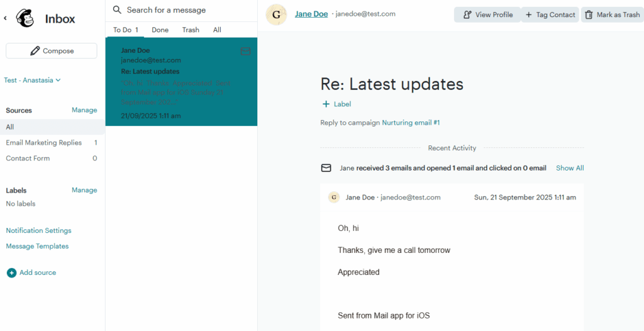Click the "Sent from Mail app for iOS" line
The height and width of the screenshot is (331, 644).
pyautogui.click(x=384, y=316)
